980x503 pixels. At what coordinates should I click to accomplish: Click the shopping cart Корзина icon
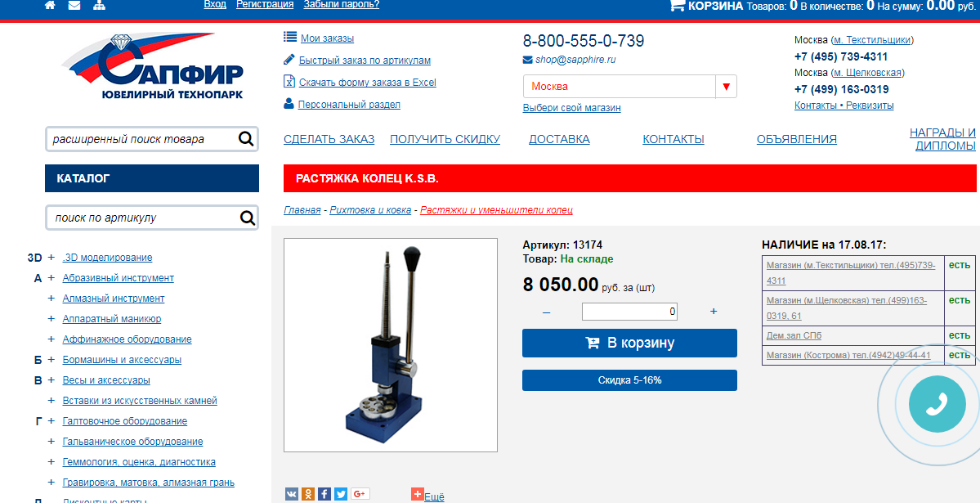(x=677, y=5)
